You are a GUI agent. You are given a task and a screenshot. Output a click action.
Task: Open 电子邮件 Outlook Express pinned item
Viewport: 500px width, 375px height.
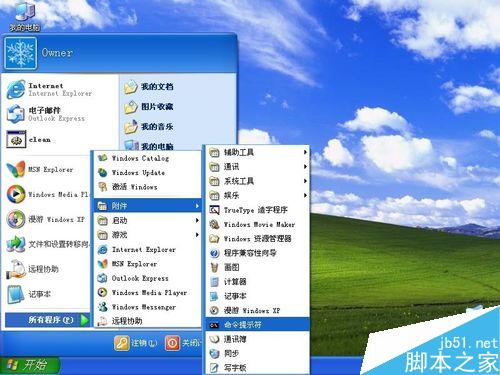(46, 114)
